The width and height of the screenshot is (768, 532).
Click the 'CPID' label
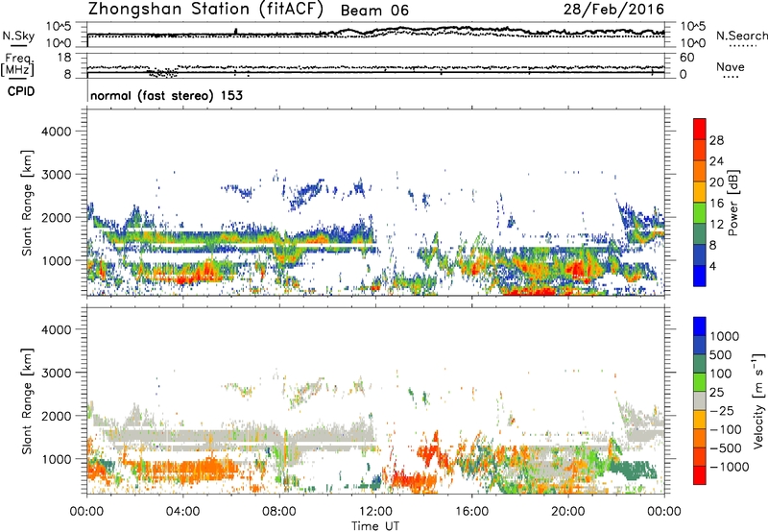point(21,91)
